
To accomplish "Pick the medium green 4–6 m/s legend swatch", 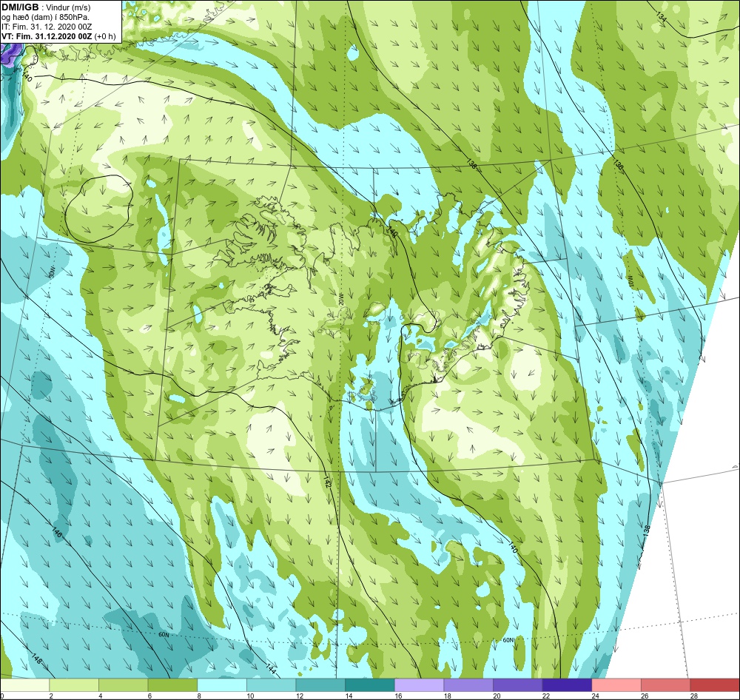I will tap(123, 684).
